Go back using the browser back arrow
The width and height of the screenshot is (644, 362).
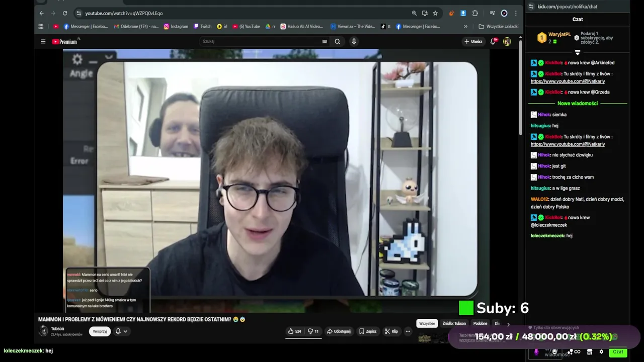(x=42, y=13)
